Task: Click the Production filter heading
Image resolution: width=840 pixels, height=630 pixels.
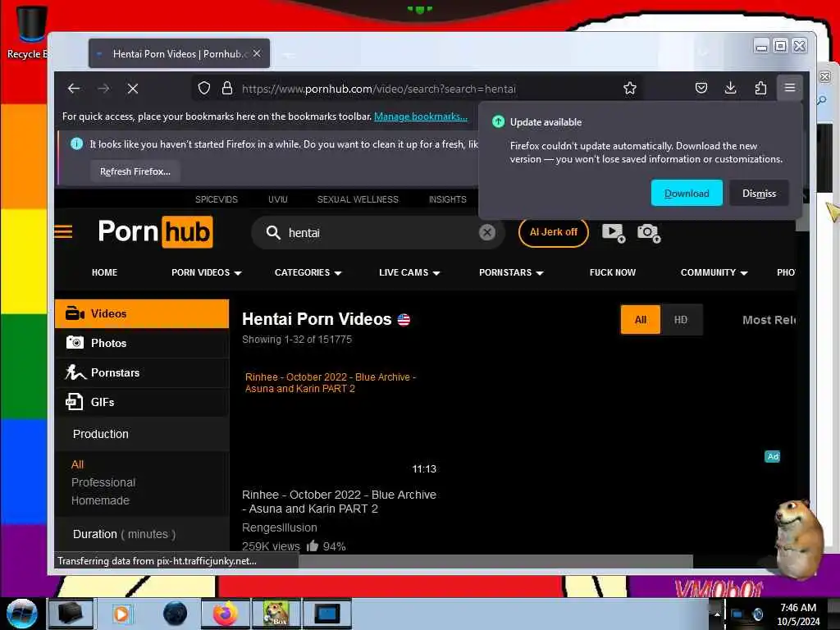Action: pos(101,434)
